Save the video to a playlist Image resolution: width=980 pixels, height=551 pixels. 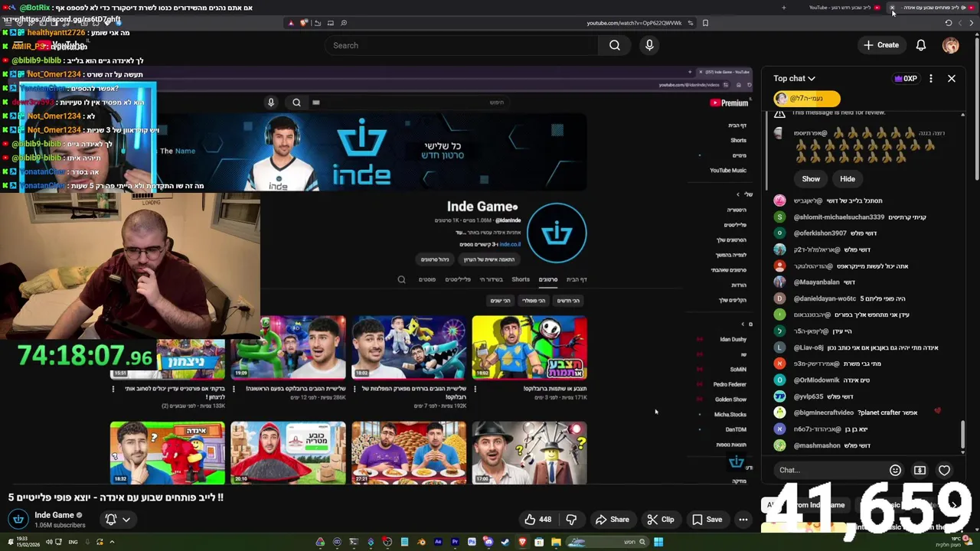point(707,520)
